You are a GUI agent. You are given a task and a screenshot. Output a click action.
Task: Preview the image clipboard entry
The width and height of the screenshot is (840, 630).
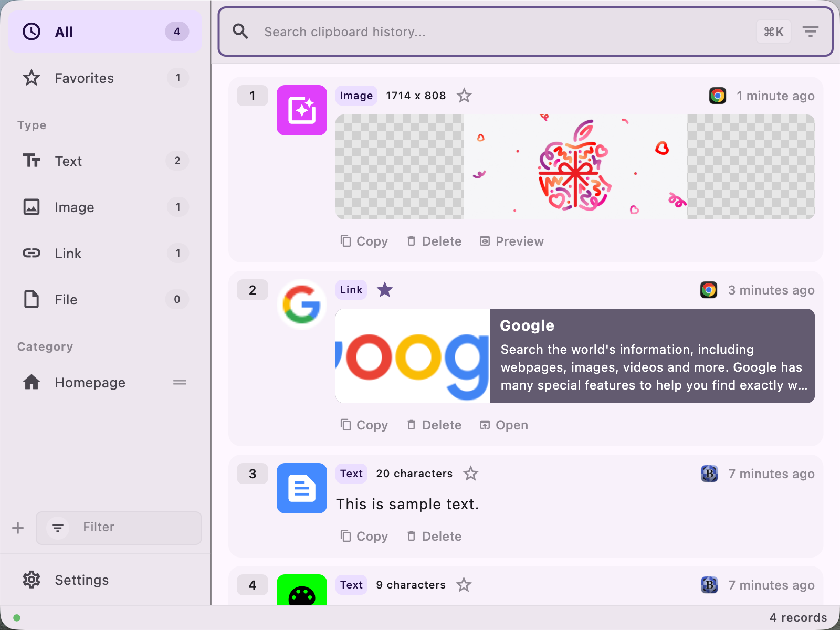tap(511, 241)
